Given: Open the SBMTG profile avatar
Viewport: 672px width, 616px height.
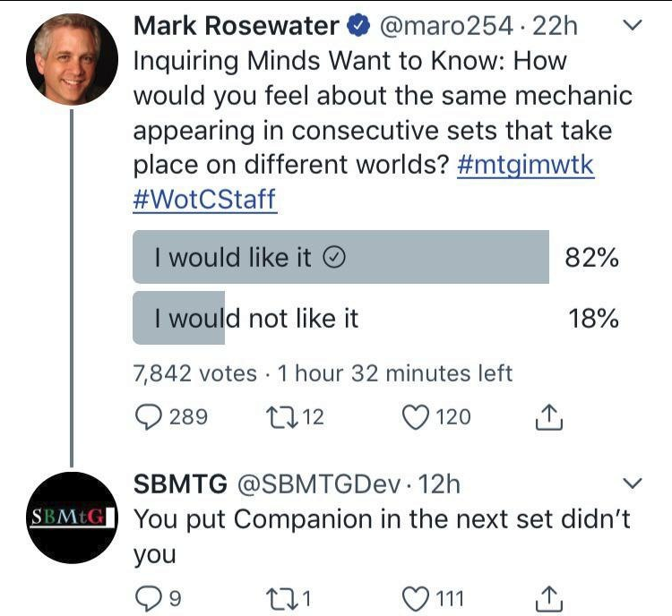Looking at the screenshot, I should (x=72, y=517).
